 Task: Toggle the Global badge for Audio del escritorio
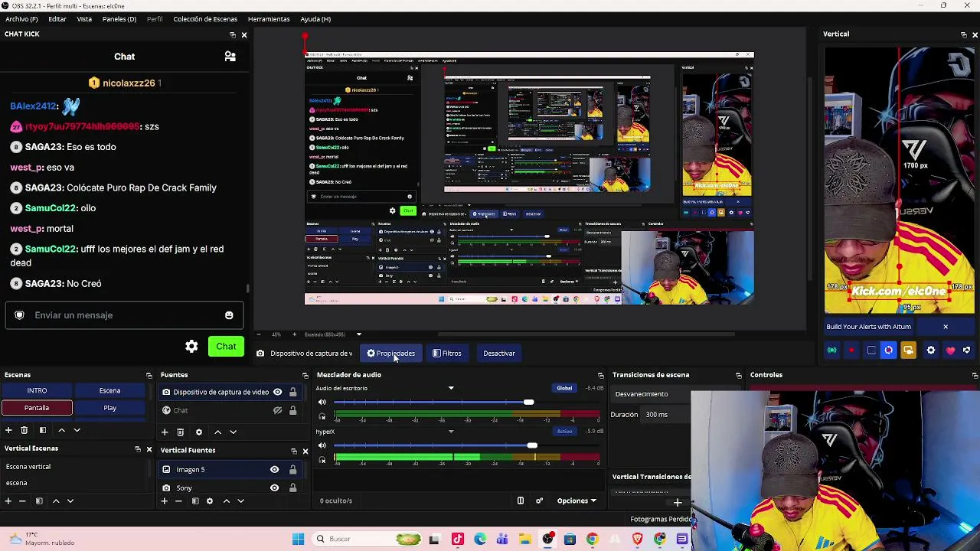pyautogui.click(x=564, y=388)
